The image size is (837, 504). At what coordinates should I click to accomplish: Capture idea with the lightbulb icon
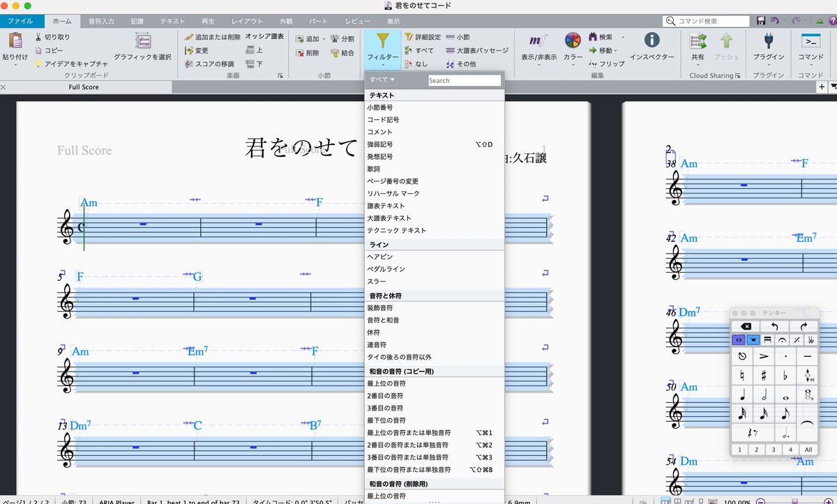38,63
